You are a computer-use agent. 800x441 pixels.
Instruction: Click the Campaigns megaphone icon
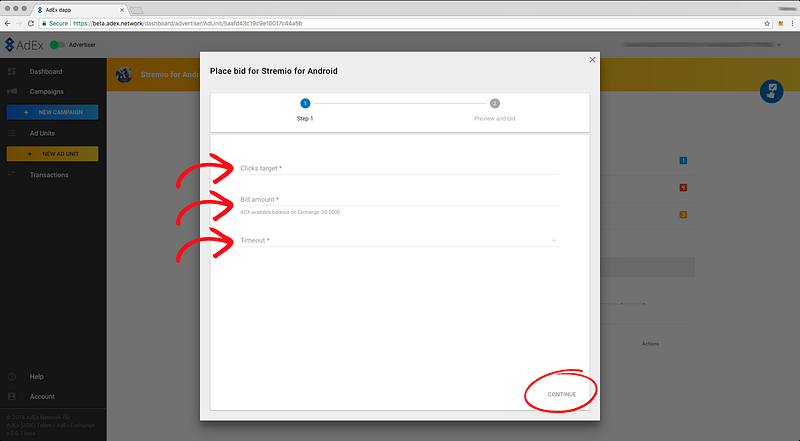pos(12,91)
